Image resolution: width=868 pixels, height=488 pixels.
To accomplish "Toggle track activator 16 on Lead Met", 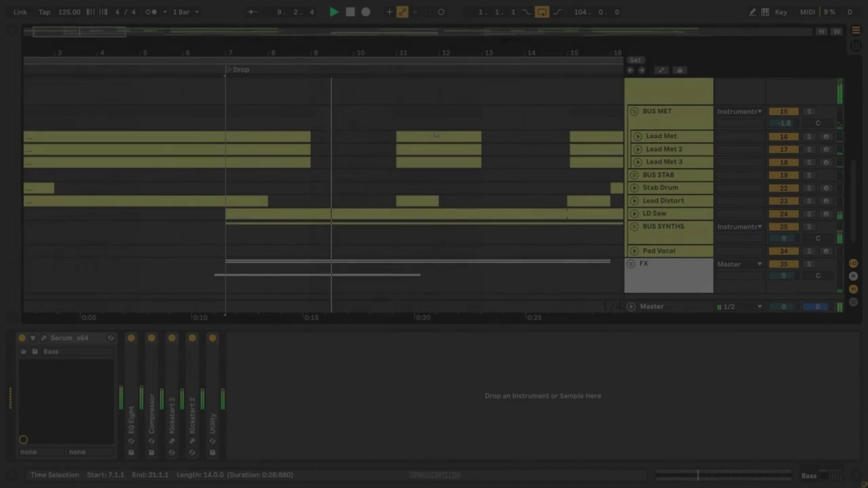I will click(x=783, y=136).
